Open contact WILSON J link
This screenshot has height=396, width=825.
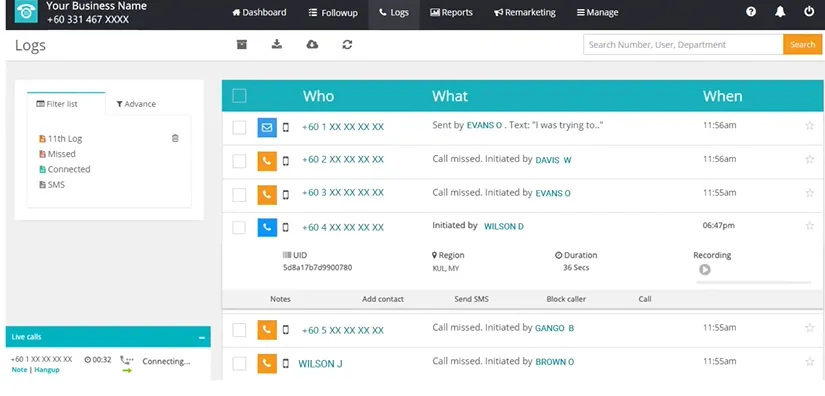pos(320,363)
